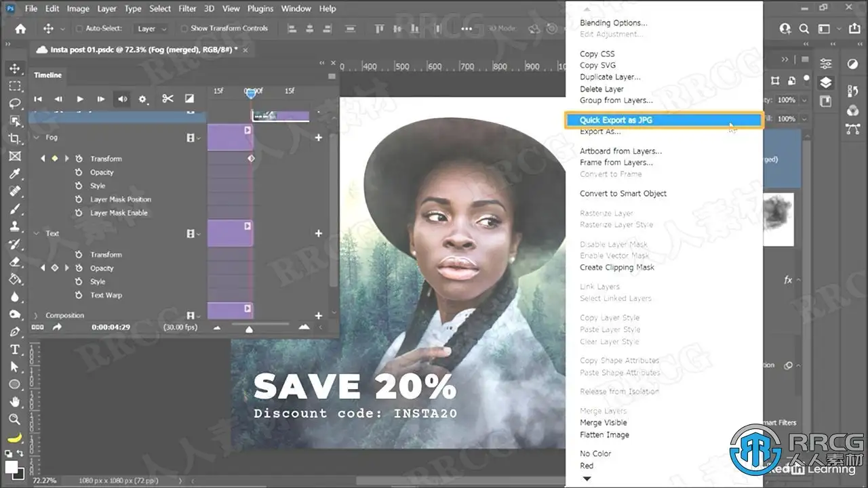
Task: Collapse the Text track in Timeline
Action: pos(37,234)
